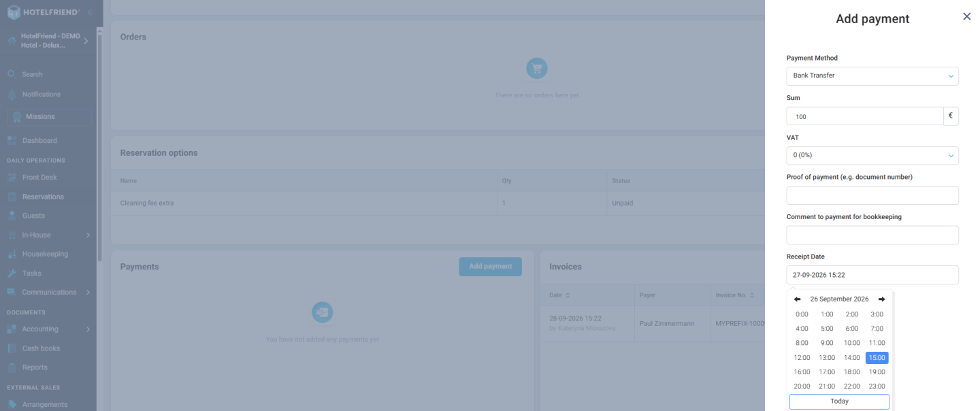This screenshot has height=411, width=980.
Task: Open the Missions button
Action: [x=50, y=117]
